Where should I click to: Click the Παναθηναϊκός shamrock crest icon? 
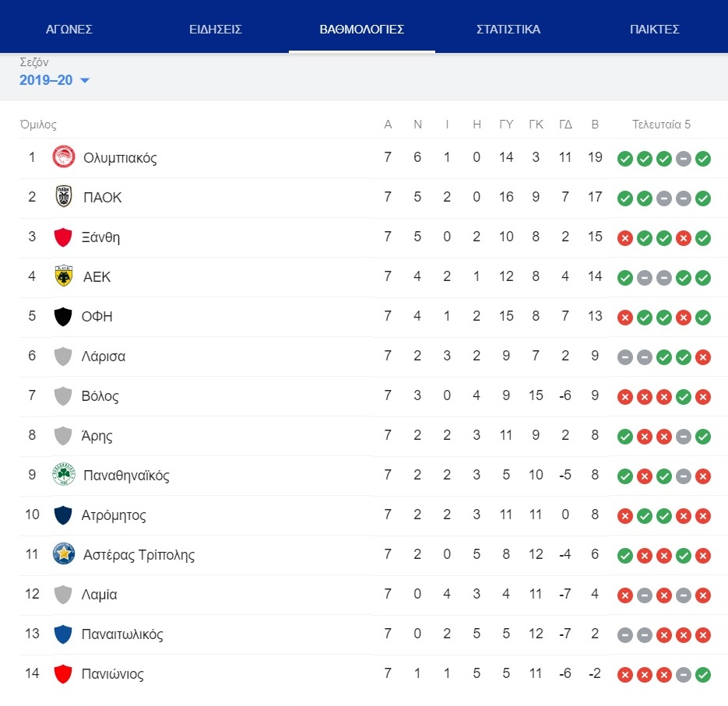coord(64,474)
